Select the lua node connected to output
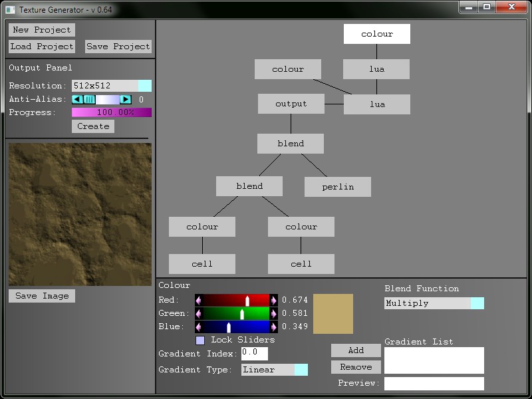532x399 pixels. pyautogui.click(x=376, y=104)
